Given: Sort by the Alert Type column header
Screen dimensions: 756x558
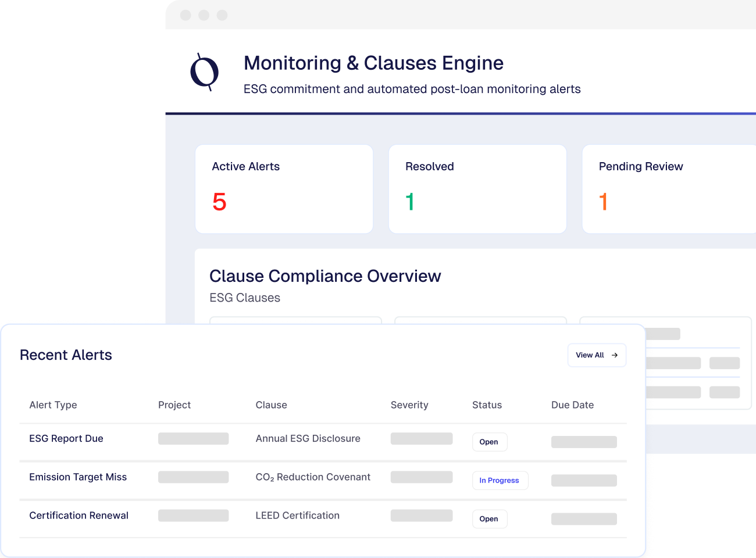Looking at the screenshot, I should pos(53,405).
